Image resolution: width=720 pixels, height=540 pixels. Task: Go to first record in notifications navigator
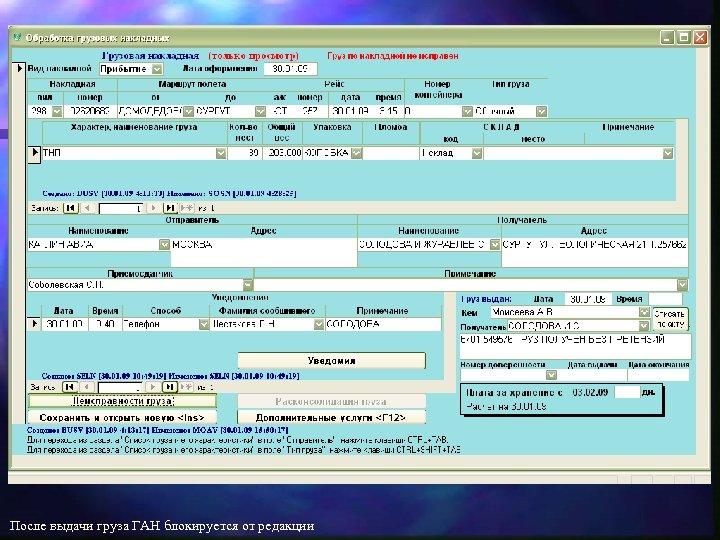69,387
